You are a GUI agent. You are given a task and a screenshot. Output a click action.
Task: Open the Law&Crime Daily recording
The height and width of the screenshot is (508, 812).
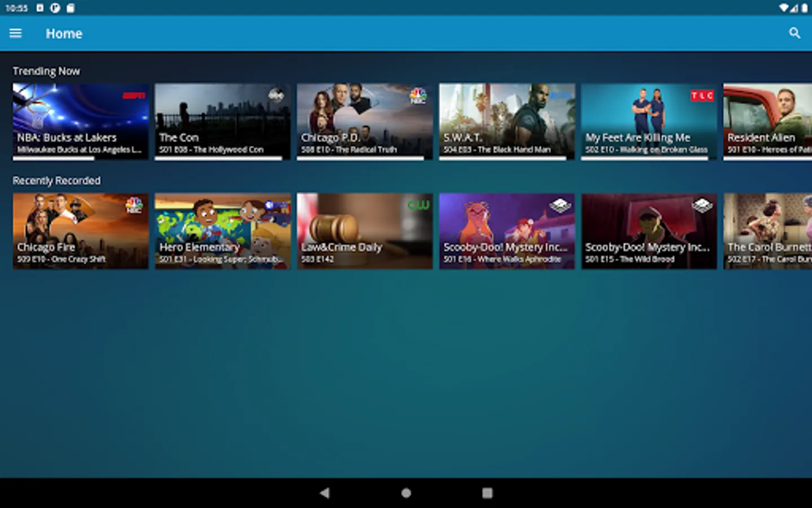[365, 231]
